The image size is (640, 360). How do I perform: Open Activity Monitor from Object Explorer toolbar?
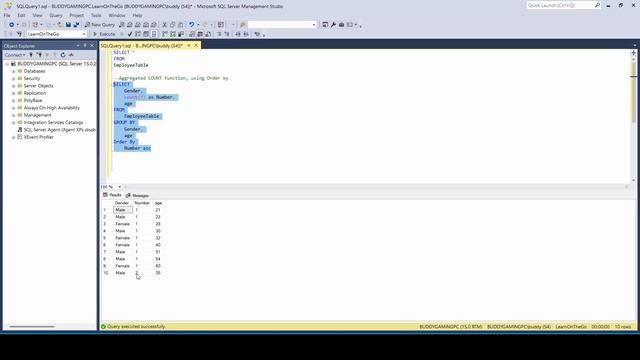[71, 55]
